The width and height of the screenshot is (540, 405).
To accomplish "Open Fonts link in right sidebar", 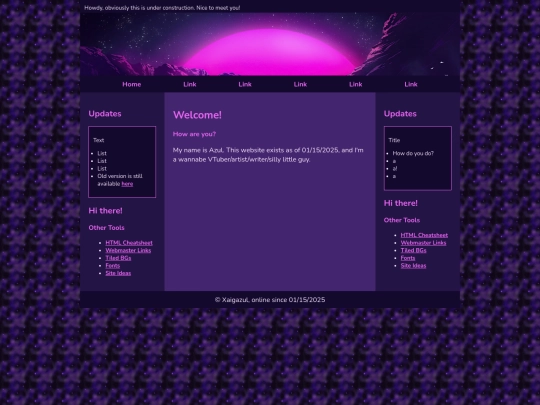I will pos(408,258).
